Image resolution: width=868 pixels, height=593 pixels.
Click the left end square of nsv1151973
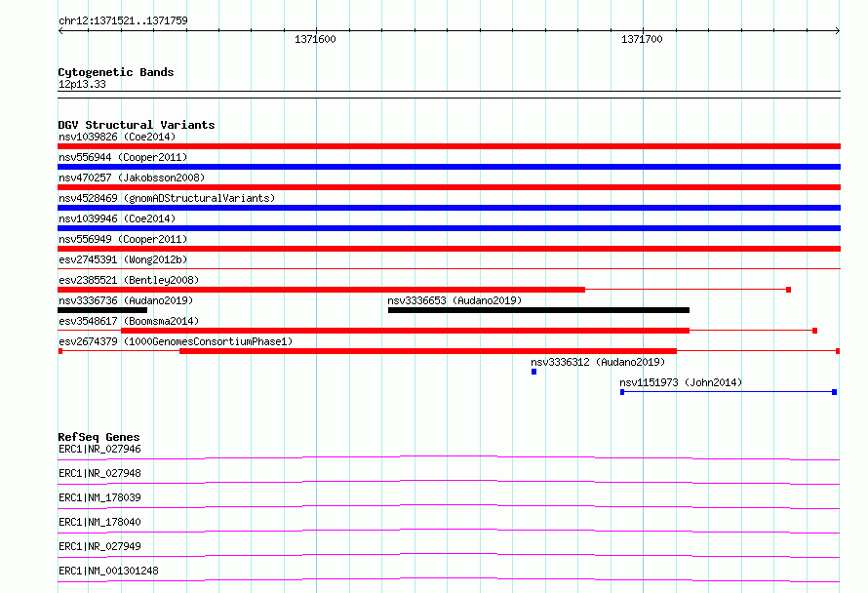(622, 392)
